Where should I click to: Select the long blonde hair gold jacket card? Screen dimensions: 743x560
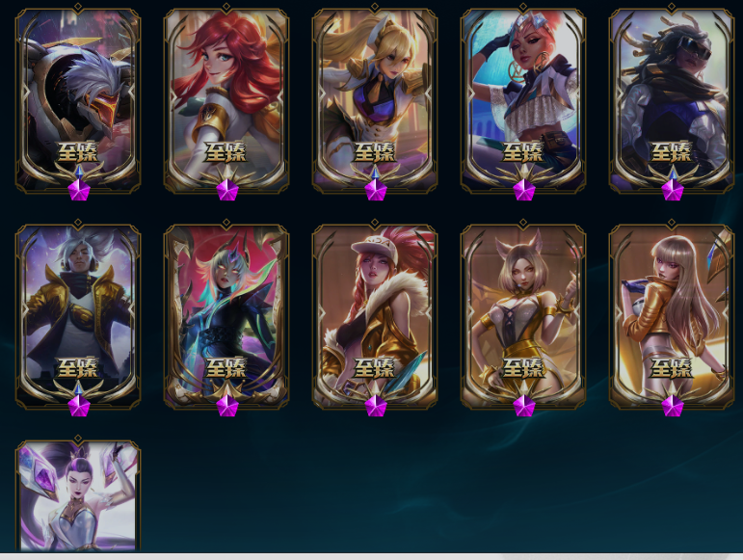pyautogui.click(x=672, y=316)
